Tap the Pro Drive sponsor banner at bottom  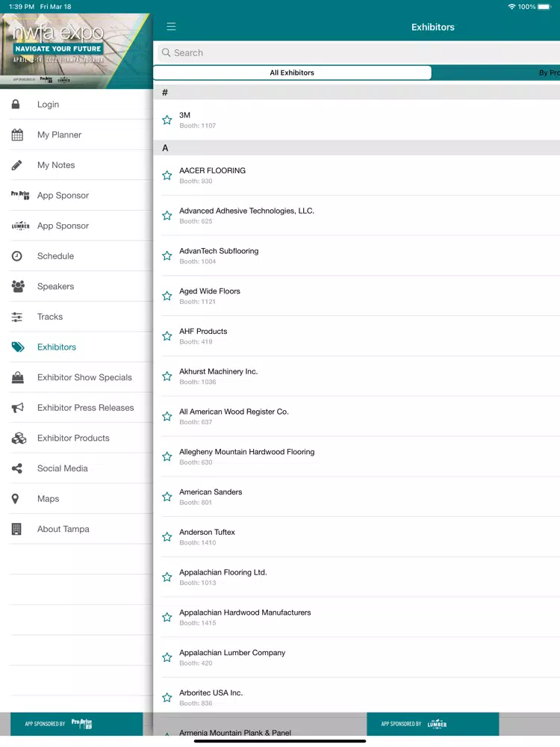(76, 724)
